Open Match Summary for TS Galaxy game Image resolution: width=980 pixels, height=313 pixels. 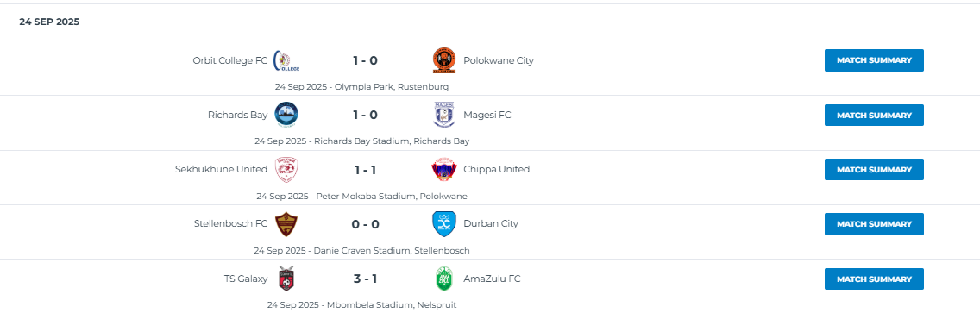pyautogui.click(x=874, y=279)
